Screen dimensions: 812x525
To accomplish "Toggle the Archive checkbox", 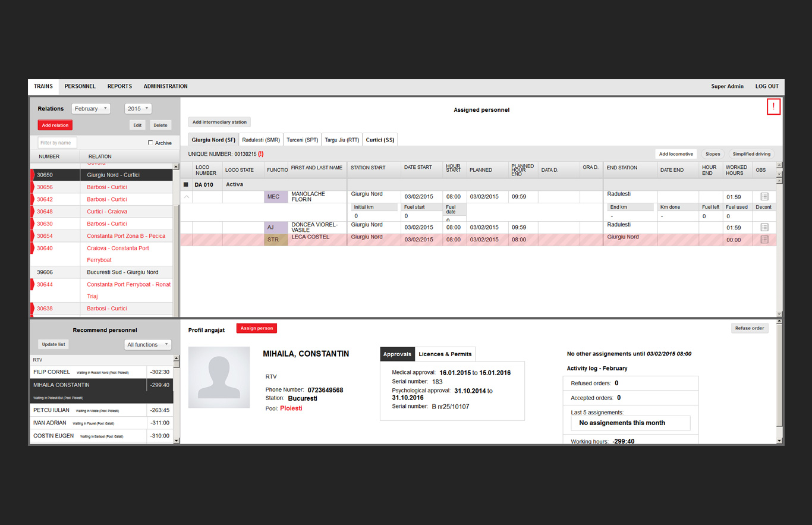I will 150,143.
